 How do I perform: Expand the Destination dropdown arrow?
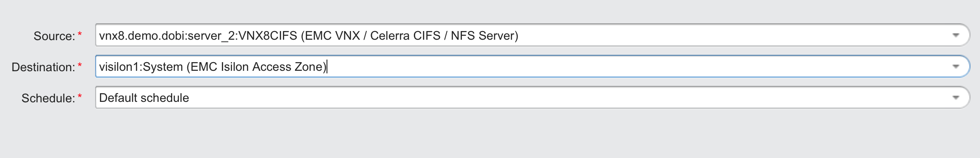[x=955, y=66]
